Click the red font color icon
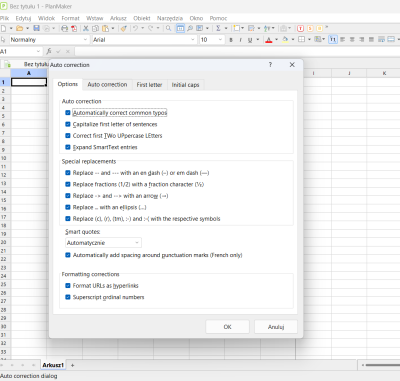This screenshot has width=400, height=381. pos(269,40)
